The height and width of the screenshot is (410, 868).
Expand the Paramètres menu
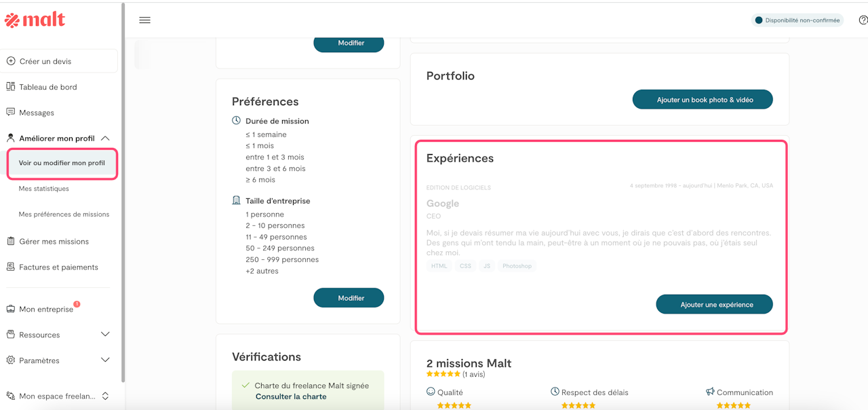(x=105, y=360)
